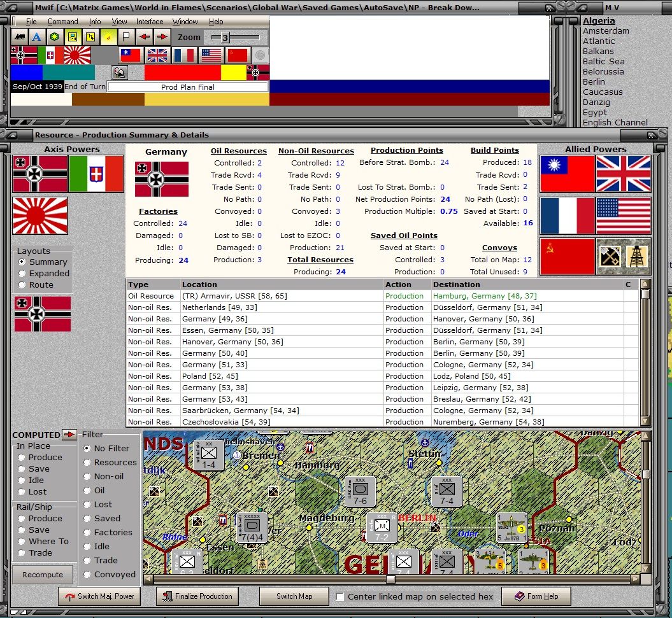672x618 pixels.
Task: Select the USSR flag under Allied Powers
Action: [x=567, y=257]
